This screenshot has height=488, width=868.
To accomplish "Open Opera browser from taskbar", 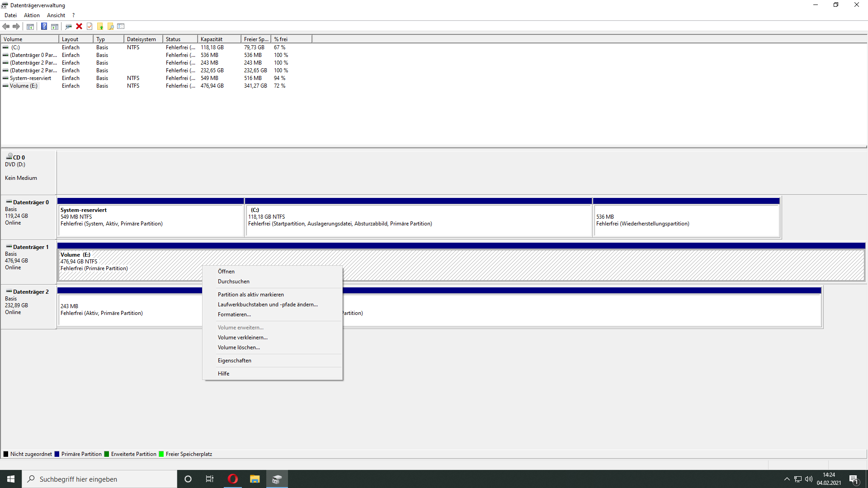I will tap(233, 479).
